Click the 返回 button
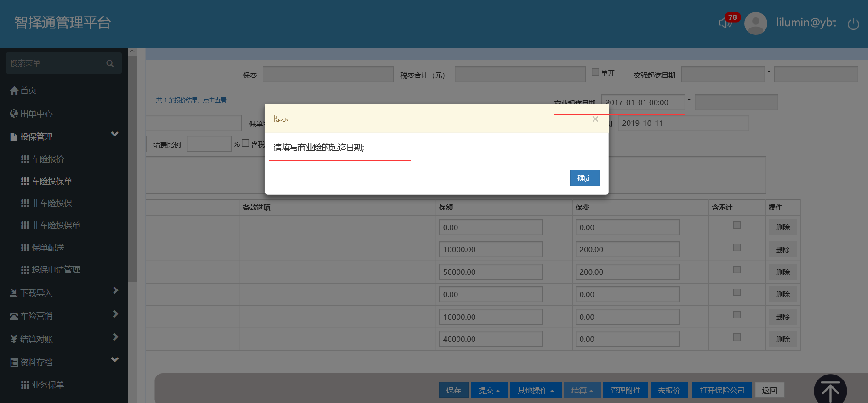 pos(770,390)
